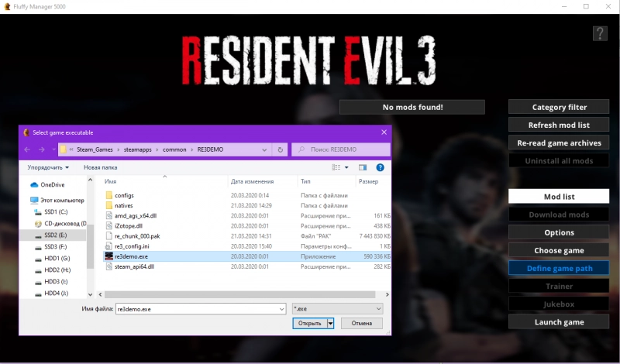Click the Новая папка menu item
Viewport: 620px width, 364px height.
coord(100,167)
